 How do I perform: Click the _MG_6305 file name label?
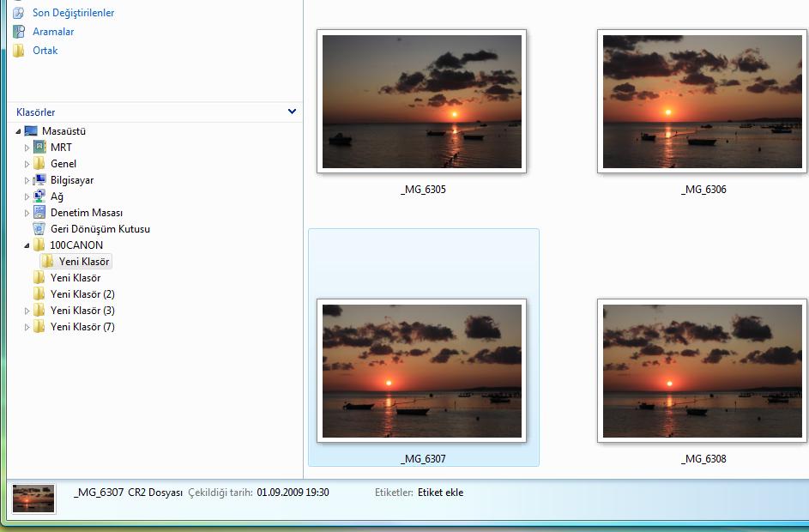pyautogui.click(x=423, y=190)
